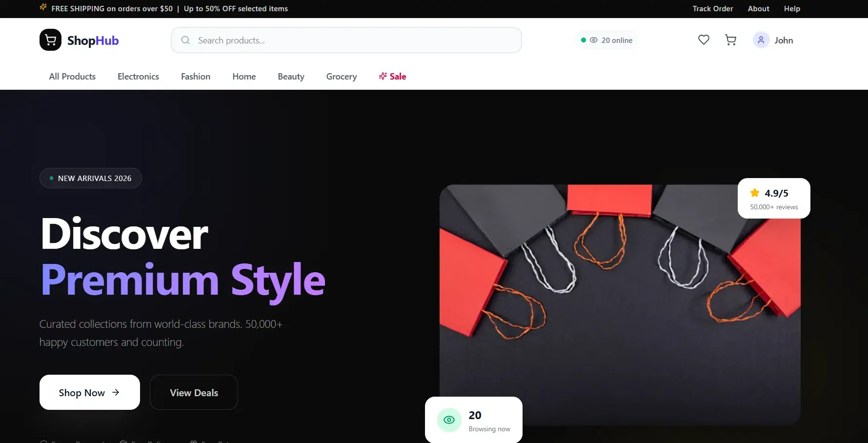Click the eye icon beside 20 online
Viewport: 868px width, 443px height.
tap(594, 40)
